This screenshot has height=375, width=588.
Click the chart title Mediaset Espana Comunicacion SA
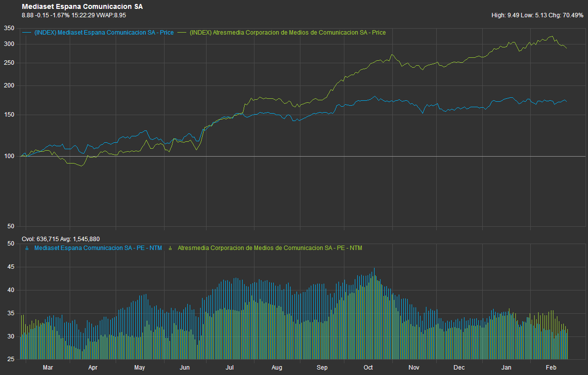tap(82, 7)
